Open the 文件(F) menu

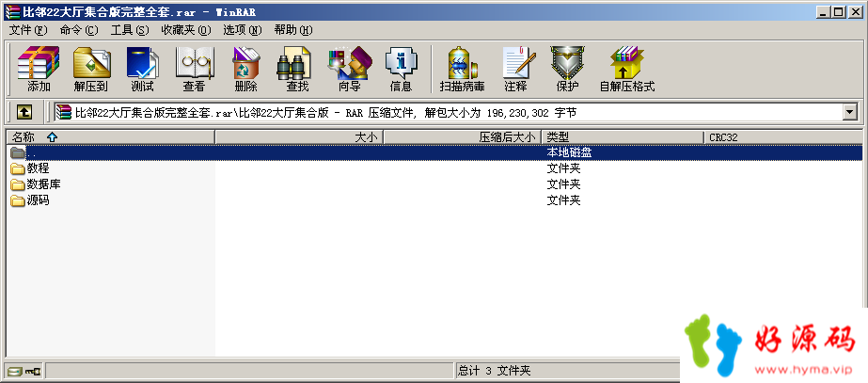(x=29, y=30)
